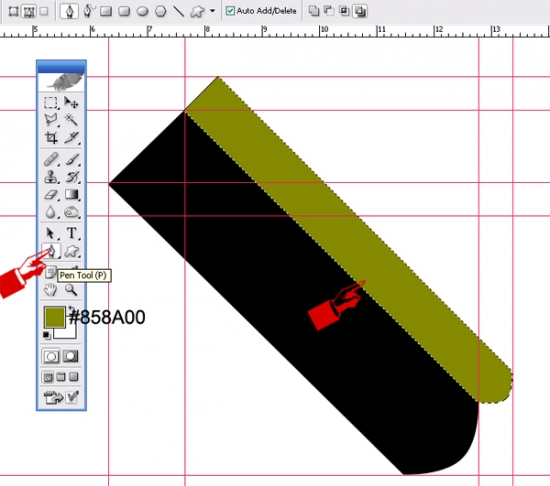Select the Polygonal Lasso tool

[x=51, y=120]
